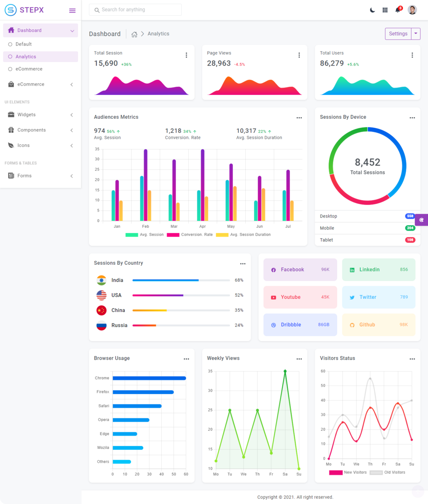Click the Linkedin 856 card

379,270
